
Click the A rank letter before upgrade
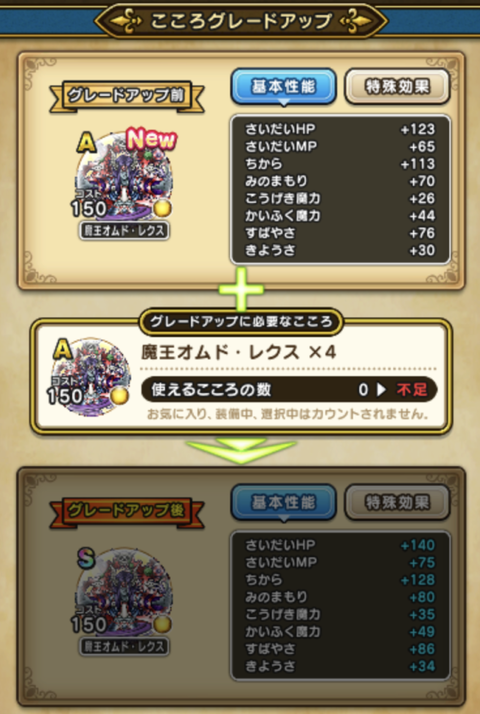click(x=87, y=143)
